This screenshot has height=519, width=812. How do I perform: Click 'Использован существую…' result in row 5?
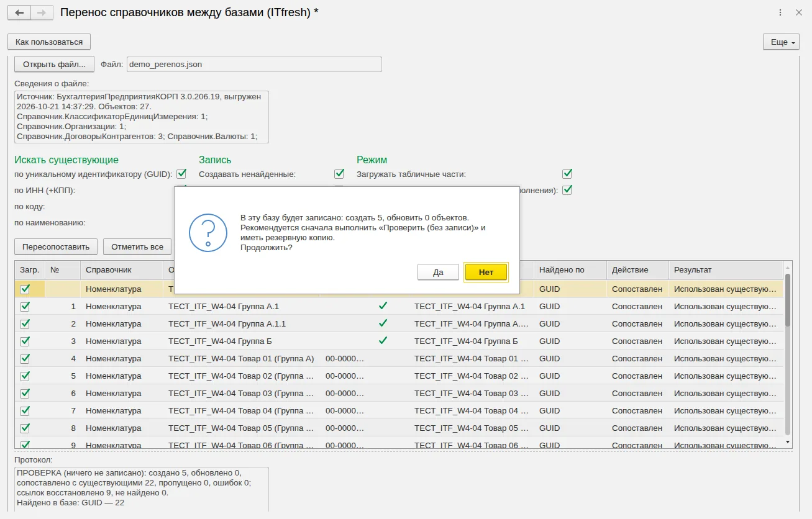coord(726,376)
